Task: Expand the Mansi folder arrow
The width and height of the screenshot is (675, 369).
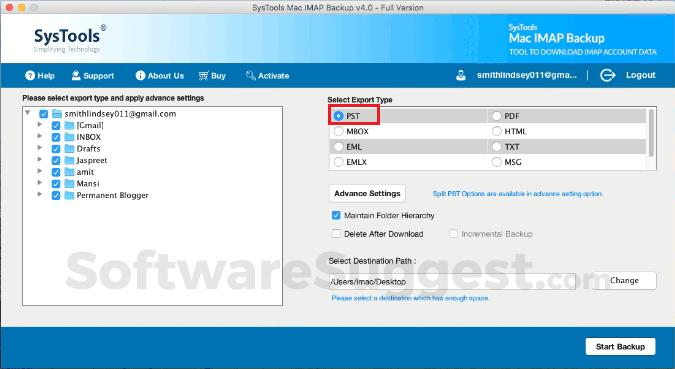Action: (40, 183)
